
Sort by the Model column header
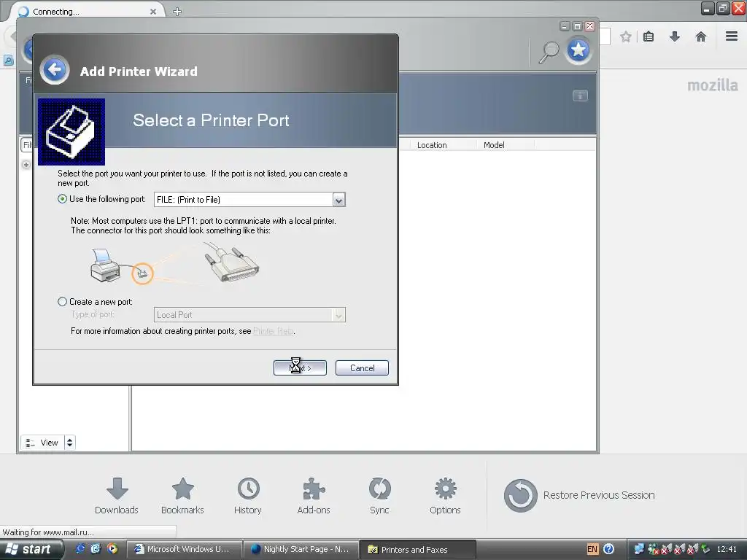click(x=505, y=145)
